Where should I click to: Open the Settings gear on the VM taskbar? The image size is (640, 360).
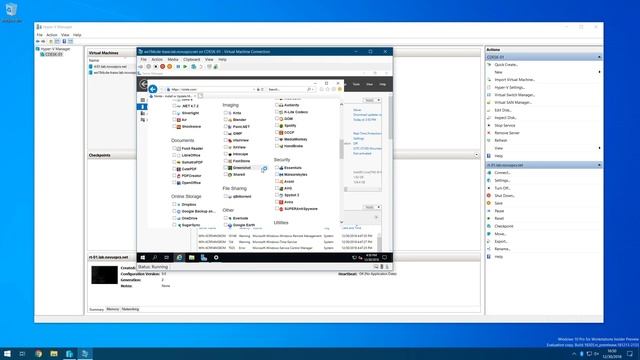(x=216, y=258)
